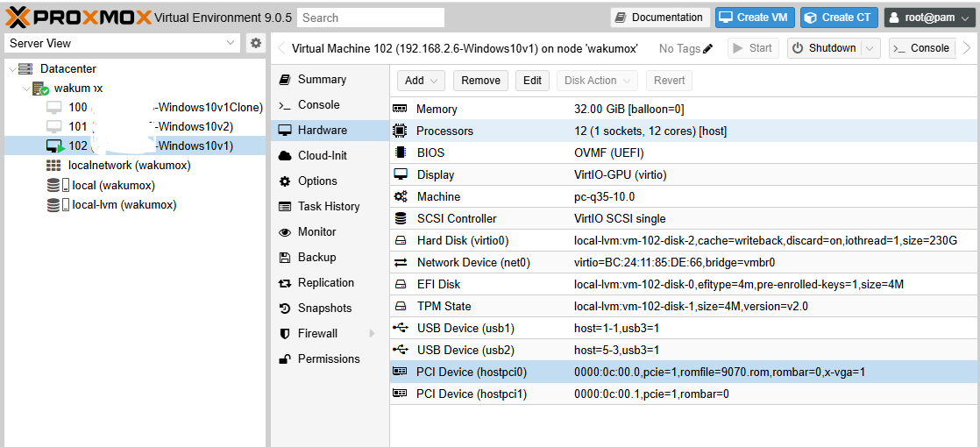
Task: Click the VM 100 monitor icon
Action: point(55,108)
